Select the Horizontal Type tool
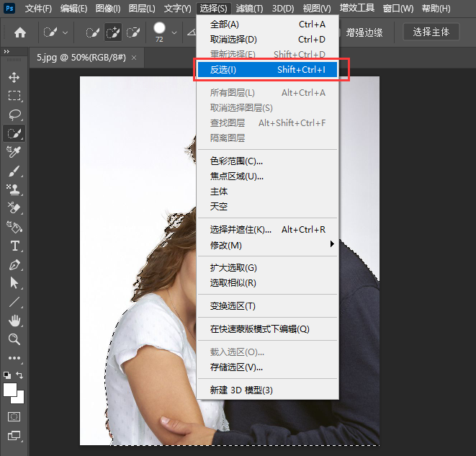This screenshot has height=456, width=476. [14, 246]
